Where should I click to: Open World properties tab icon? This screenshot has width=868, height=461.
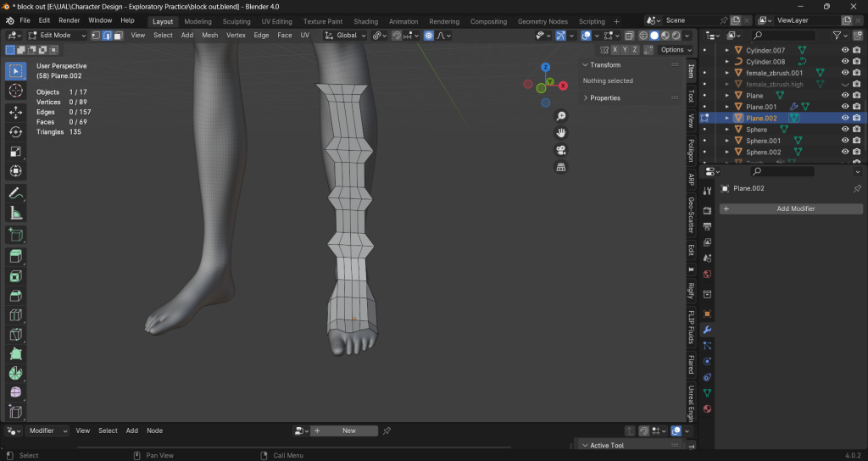coord(707,275)
